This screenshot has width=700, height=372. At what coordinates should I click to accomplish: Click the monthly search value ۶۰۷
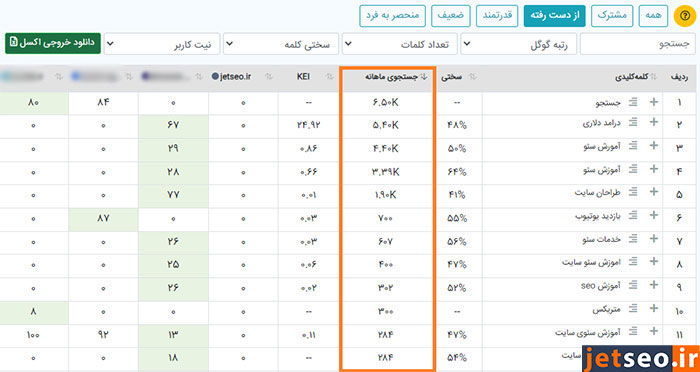click(x=385, y=242)
